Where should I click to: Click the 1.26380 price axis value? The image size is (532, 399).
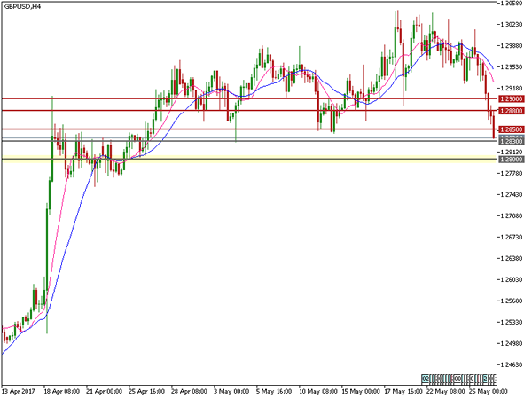[x=512, y=258]
